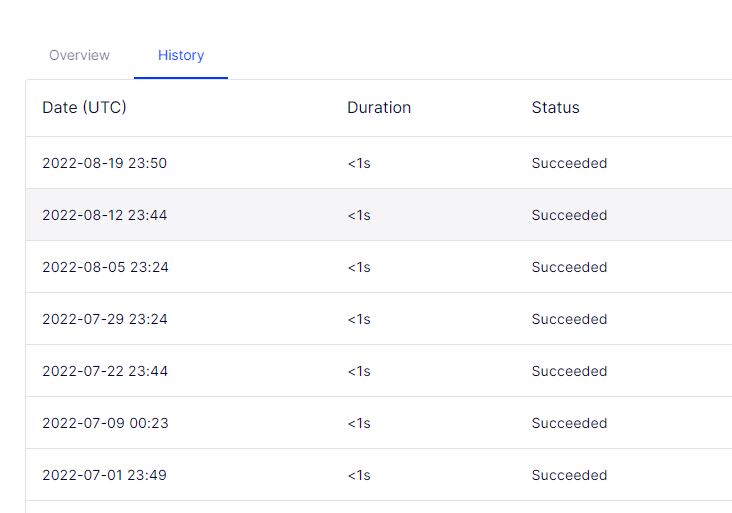Click the Duration column header

tap(379, 107)
